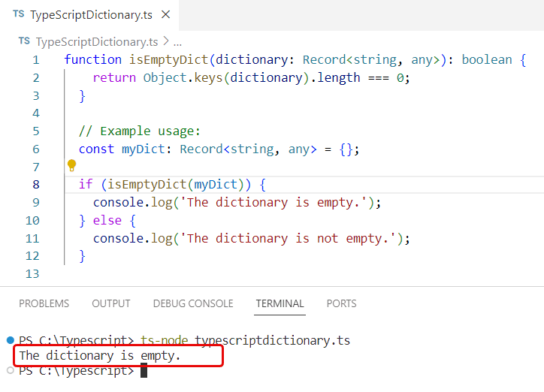544x392 pixels.
Task: Open the breadcrumb ellipsis symbol list
Action: 177,43
